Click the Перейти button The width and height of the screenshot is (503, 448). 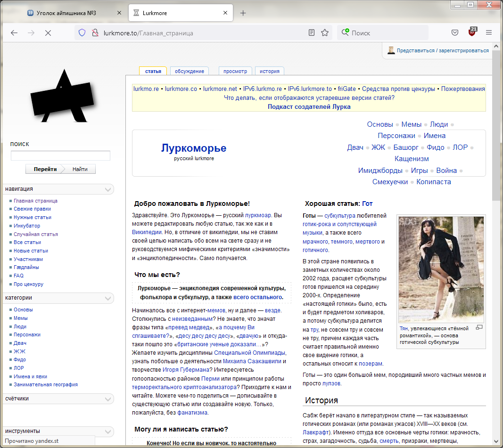[x=45, y=169]
